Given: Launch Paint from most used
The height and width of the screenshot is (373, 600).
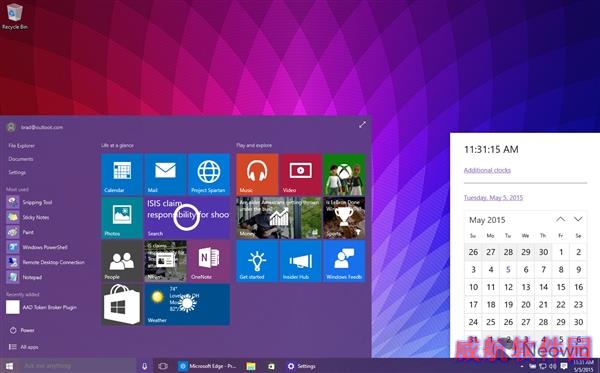Looking at the screenshot, I should 21,232.
